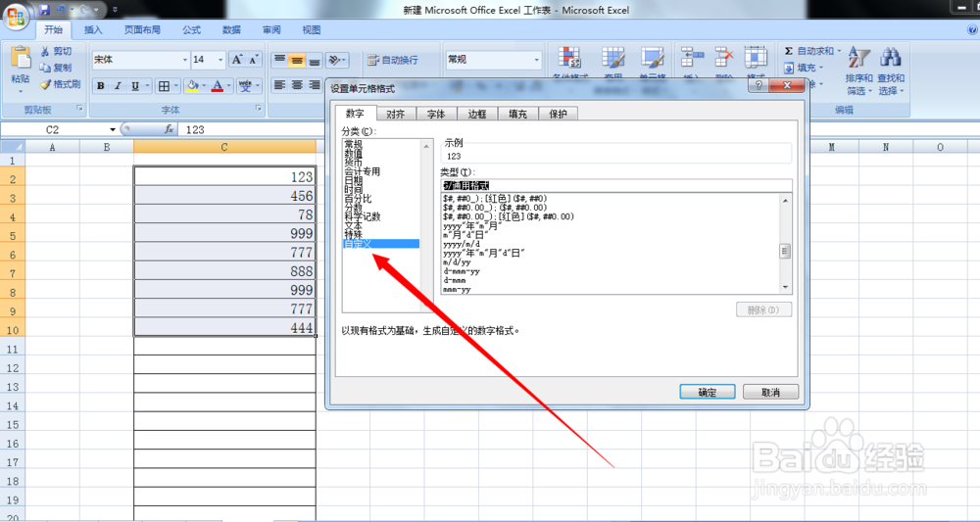Open dialog help question button

click(x=757, y=85)
